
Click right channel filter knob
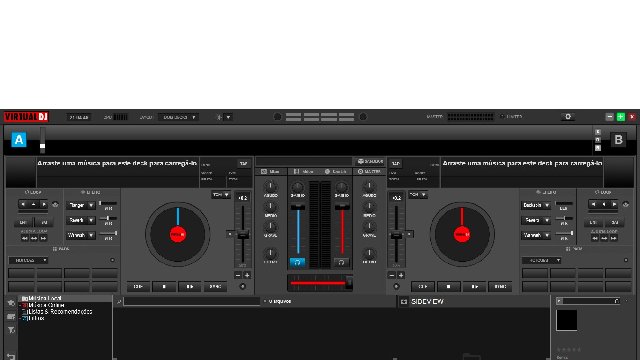tap(369, 253)
